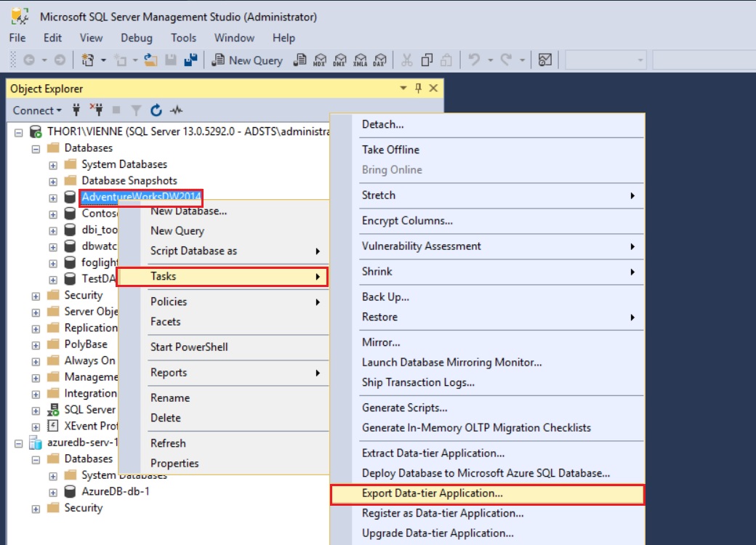Click Object Explorer refresh icon
Viewport: 756px width, 545px height.
click(156, 110)
